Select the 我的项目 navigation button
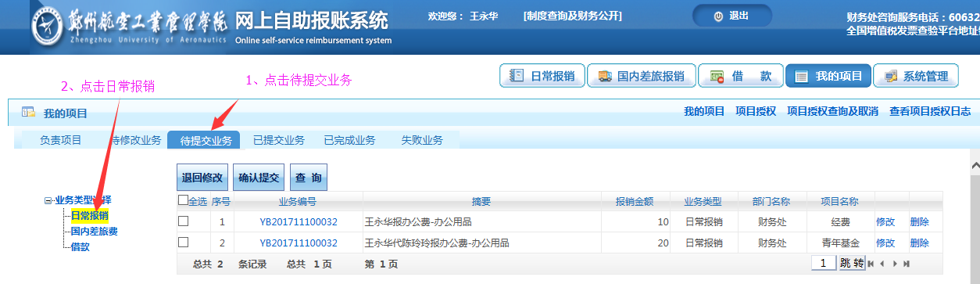Screen dimensions: 980x284 click(x=828, y=76)
